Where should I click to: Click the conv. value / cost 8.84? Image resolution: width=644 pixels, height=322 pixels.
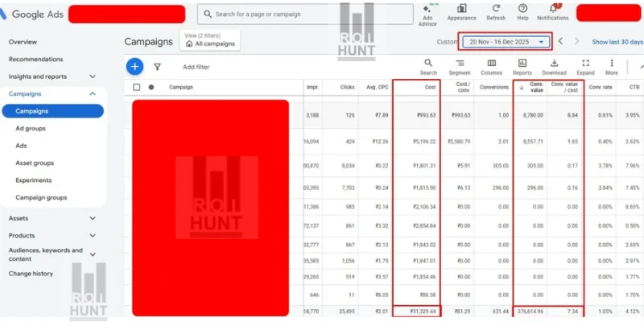pos(572,115)
